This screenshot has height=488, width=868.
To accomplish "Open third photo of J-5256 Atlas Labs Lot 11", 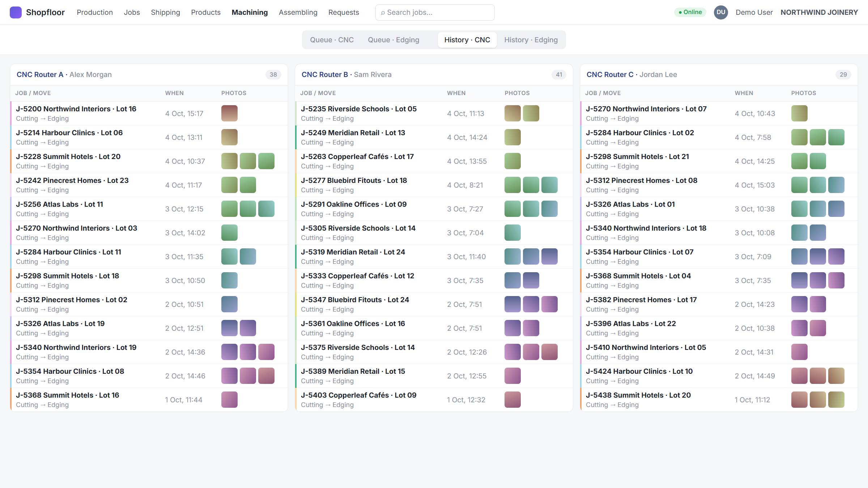I will tap(266, 209).
